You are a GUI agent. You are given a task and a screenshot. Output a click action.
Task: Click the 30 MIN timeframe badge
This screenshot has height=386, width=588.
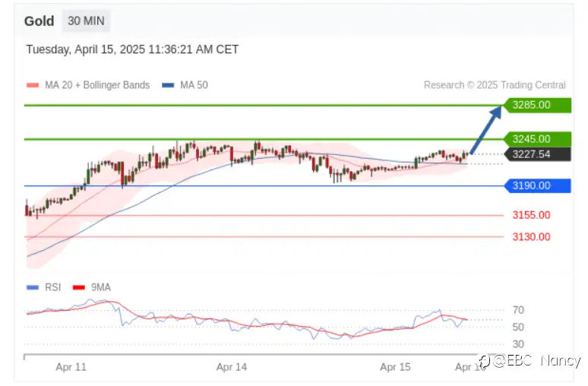tap(86, 21)
